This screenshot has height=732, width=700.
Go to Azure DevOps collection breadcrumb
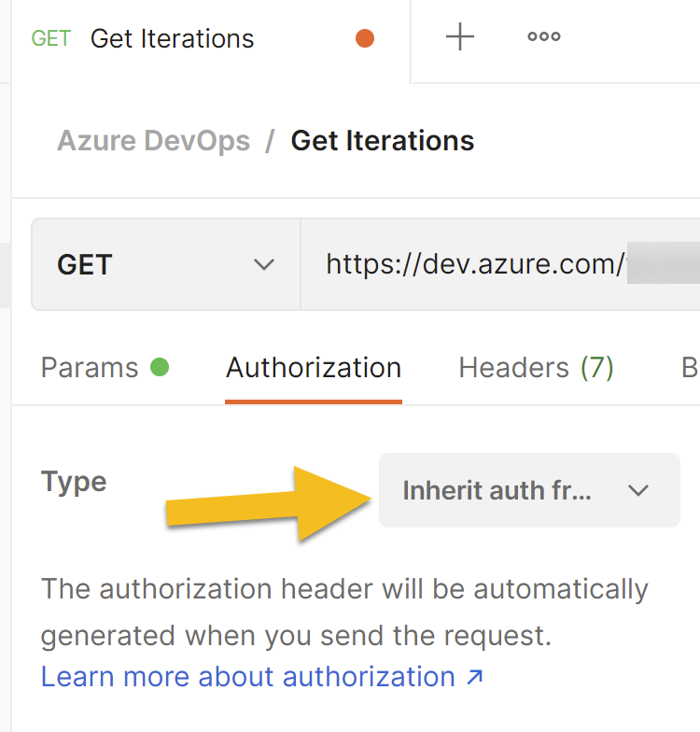(x=154, y=141)
